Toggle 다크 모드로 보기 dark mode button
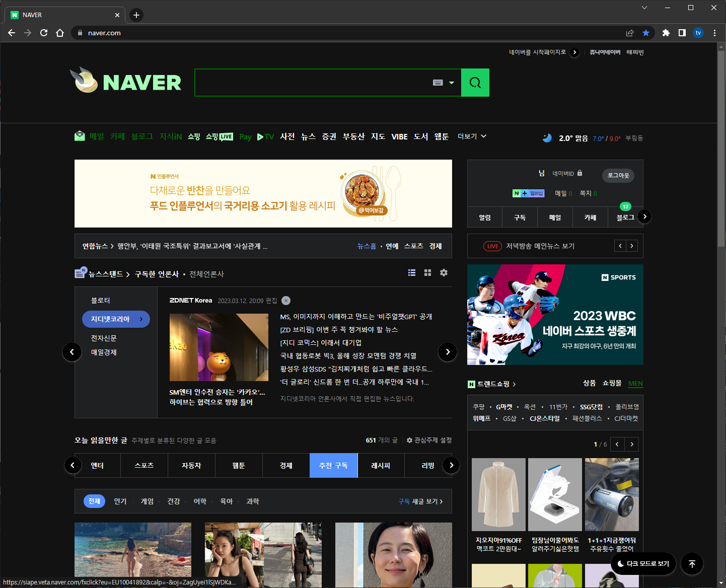This screenshot has width=726, height=588. (643, 564)
